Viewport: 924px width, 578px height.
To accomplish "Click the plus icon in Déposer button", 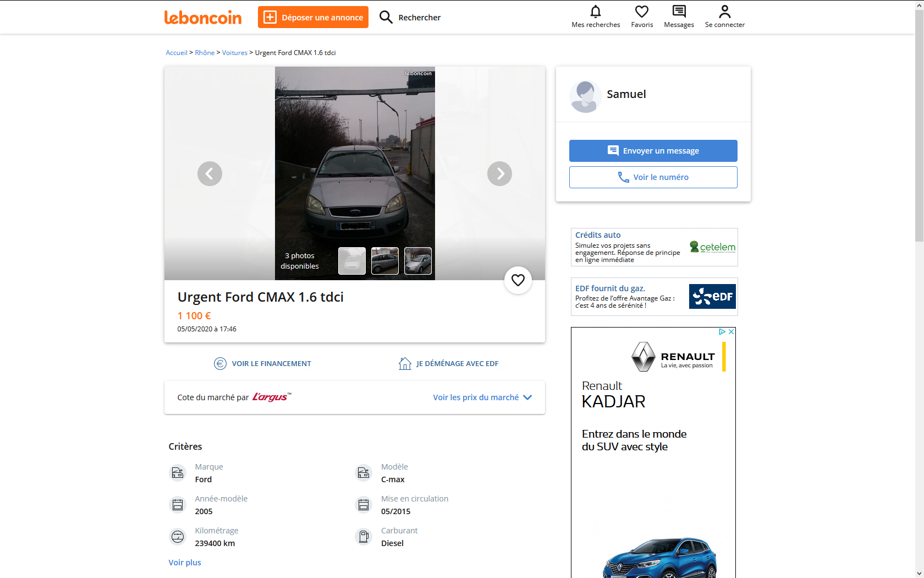I will coord(270,17).
